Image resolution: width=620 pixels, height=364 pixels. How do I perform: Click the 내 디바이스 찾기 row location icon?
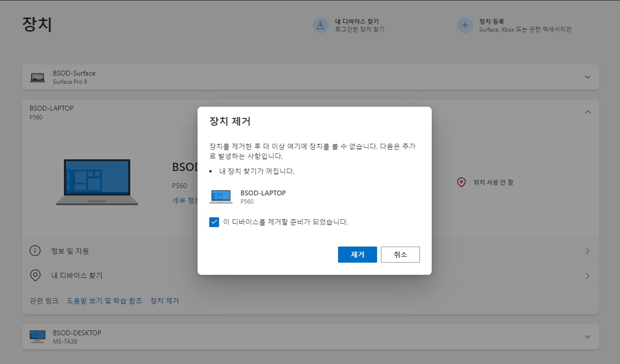click(x=35, y=275)
